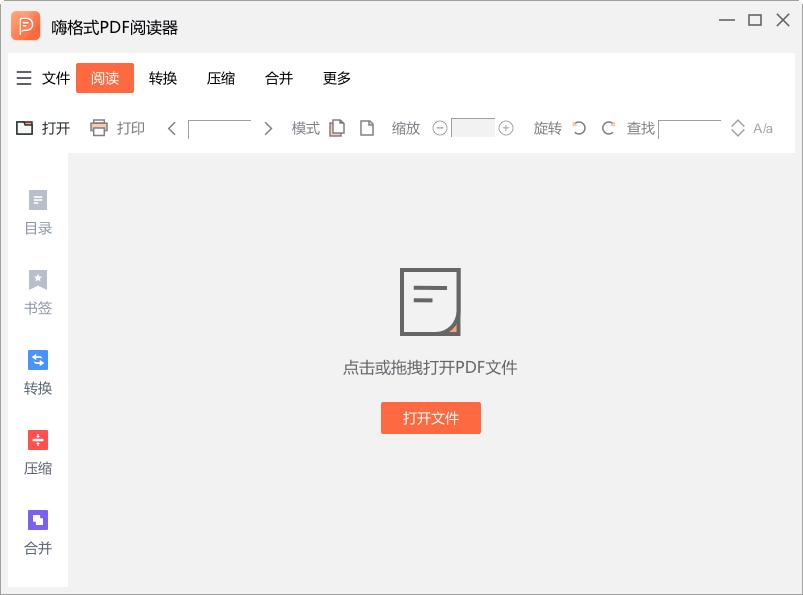Go to previous page arrow
This screenshot has height=595, width=803.
(x=172, y=128)
